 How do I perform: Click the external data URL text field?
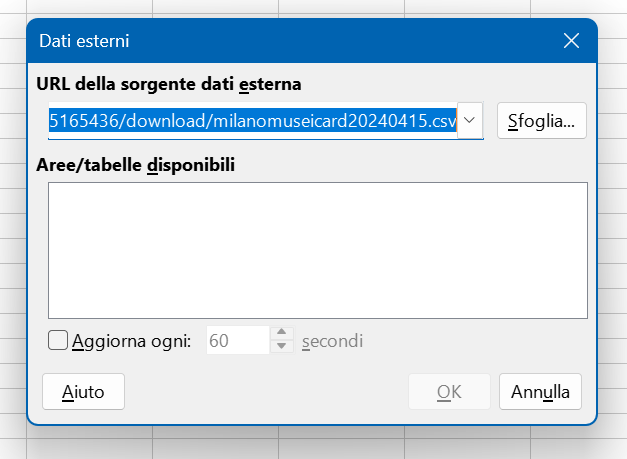click(252, 121)
